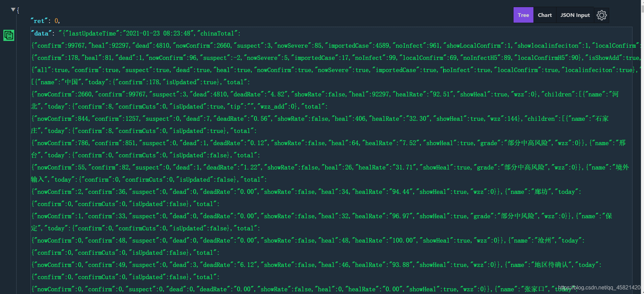This screenshot has width=644, height=294.
Task: Click the ret value 0
Action: (x=56, y=21)
